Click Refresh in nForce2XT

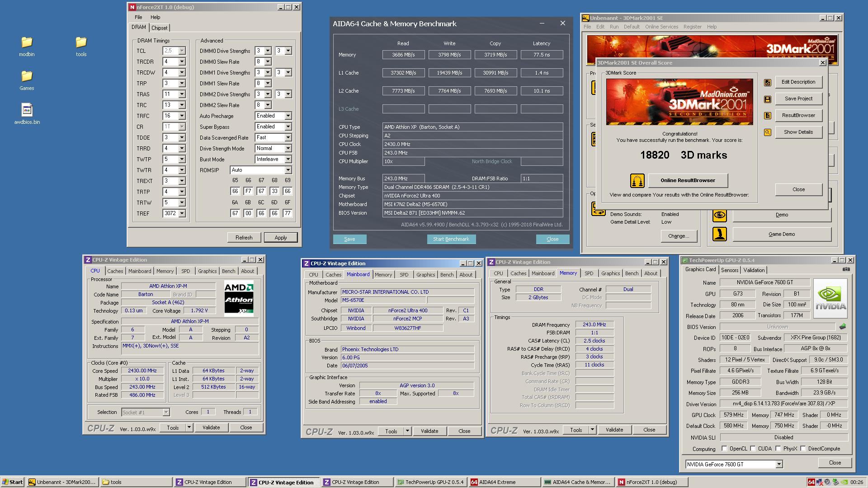pyautogui.click(x=244, y=238)
